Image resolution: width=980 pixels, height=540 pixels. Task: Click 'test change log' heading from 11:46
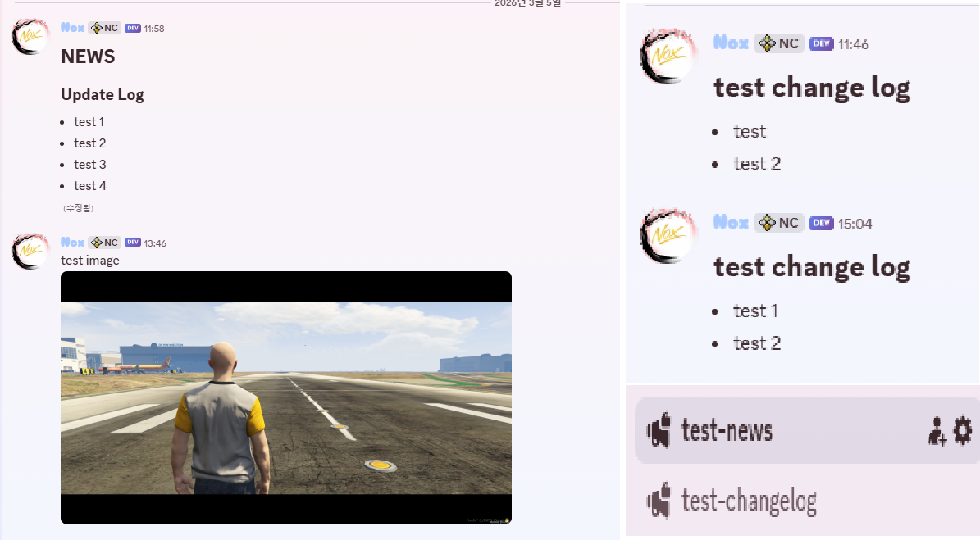pyautogui.click(x=812, y=88)
